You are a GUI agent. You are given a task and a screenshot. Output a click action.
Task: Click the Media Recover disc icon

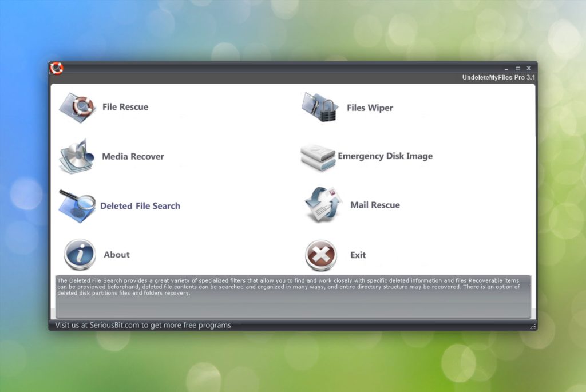76,156
